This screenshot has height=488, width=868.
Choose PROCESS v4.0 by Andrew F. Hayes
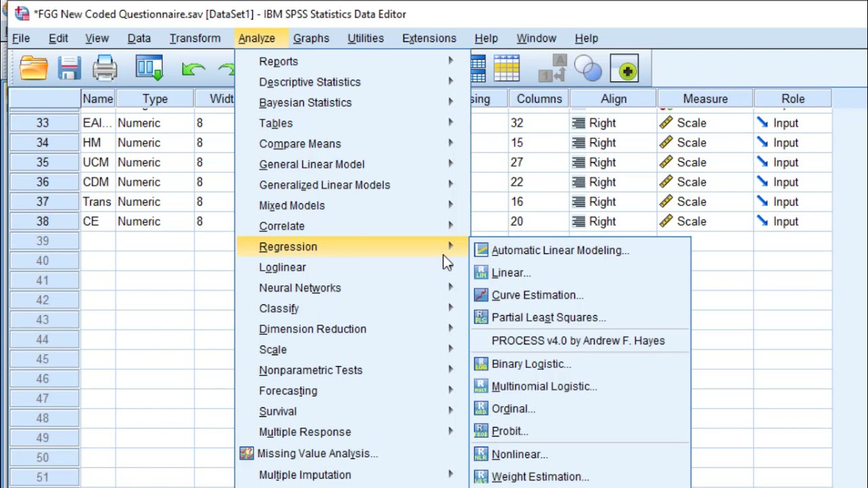(x=578, y=341)
